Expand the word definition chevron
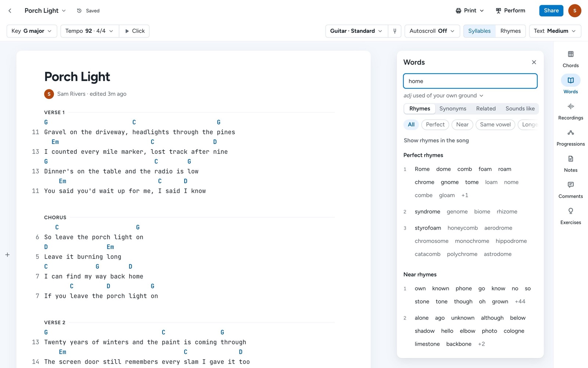The image size is (588, 368). (481, 96)
